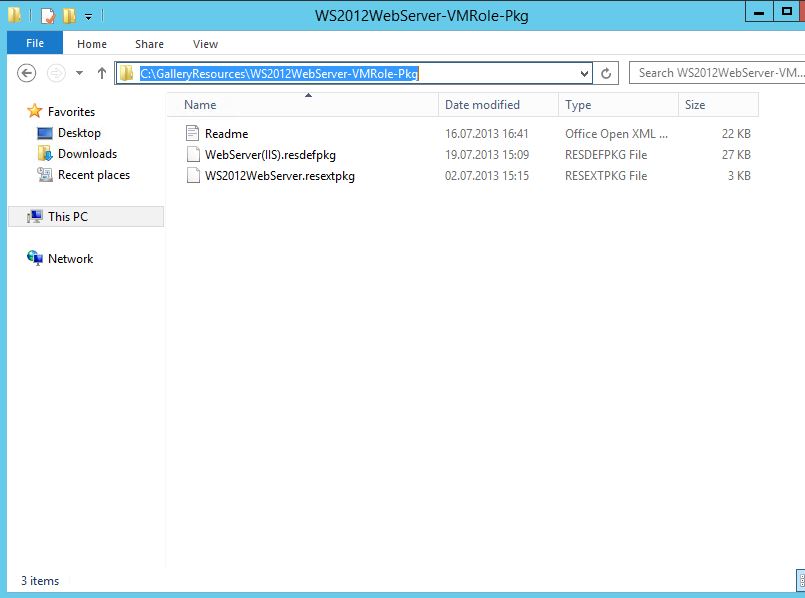Select the WS2012WebServer.resextpkg file name
This screenshot has width=805, height=598.
click(x=280, y=176)
